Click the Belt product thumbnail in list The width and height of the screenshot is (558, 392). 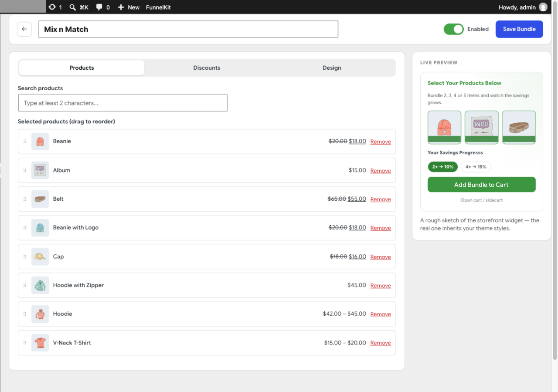tap(40, 199)
